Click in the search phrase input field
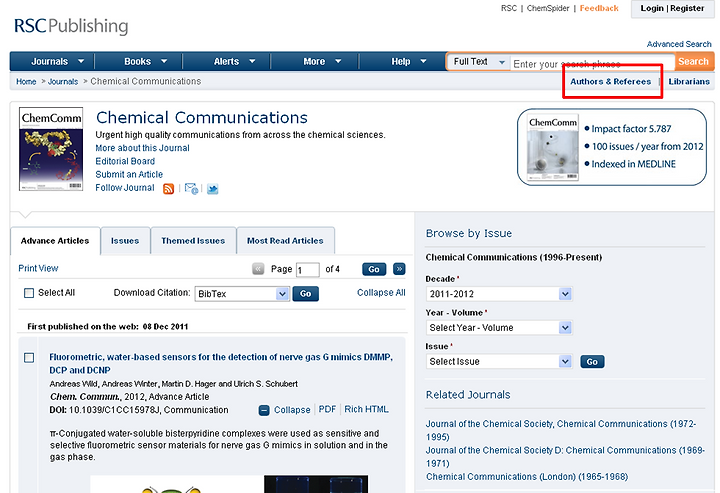The height and width of the screenshot is (493, 720). coord(592,64)
